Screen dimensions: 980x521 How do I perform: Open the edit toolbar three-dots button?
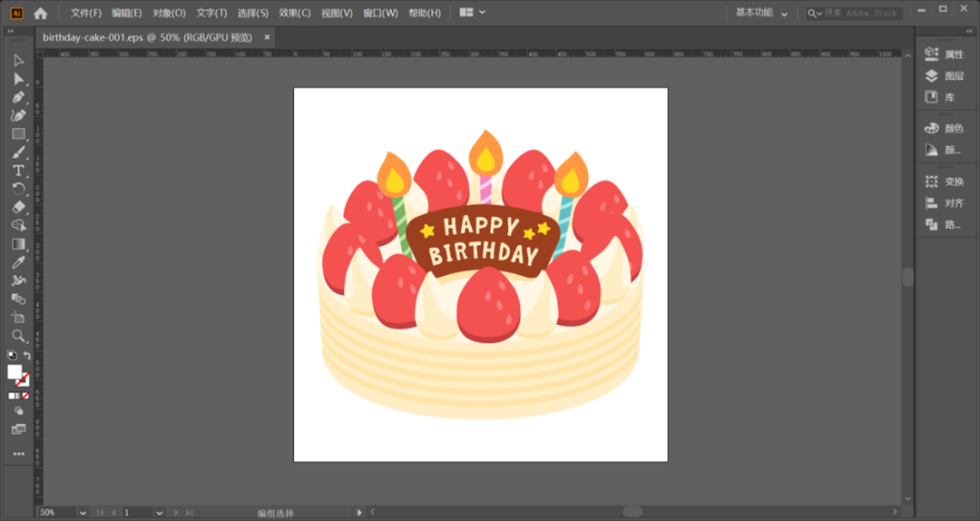coord(18,454)
